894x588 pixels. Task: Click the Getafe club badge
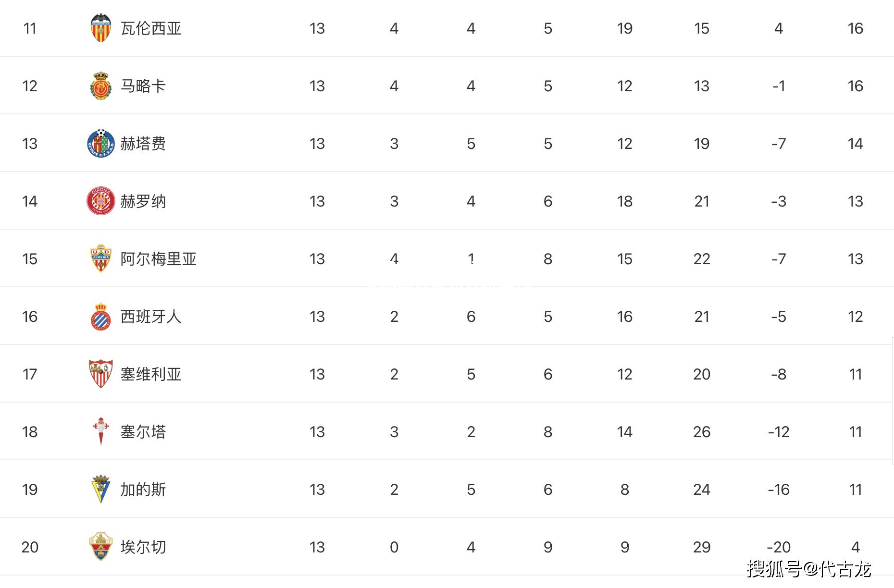click(x=101, y=143)
